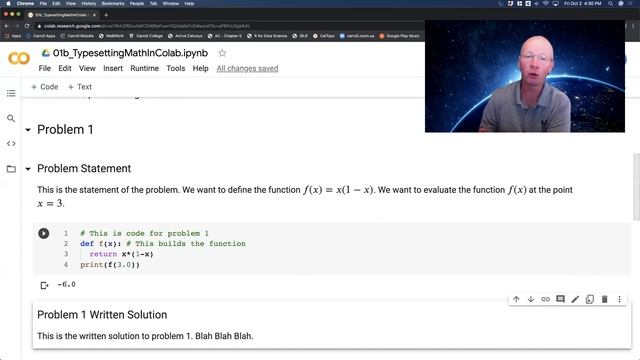The width and height of the screenshot is (640, 360).
Task: Open the Colab File menu
Action: [x=44, y=68]
